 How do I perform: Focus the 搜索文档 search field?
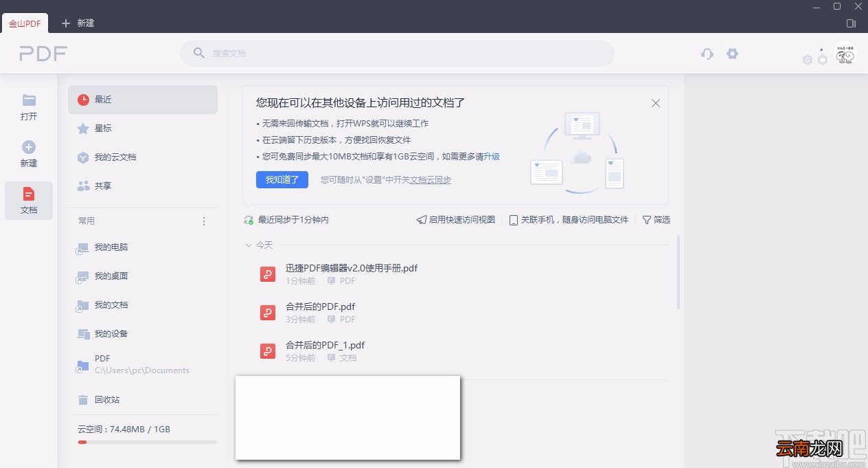point(397,54)
